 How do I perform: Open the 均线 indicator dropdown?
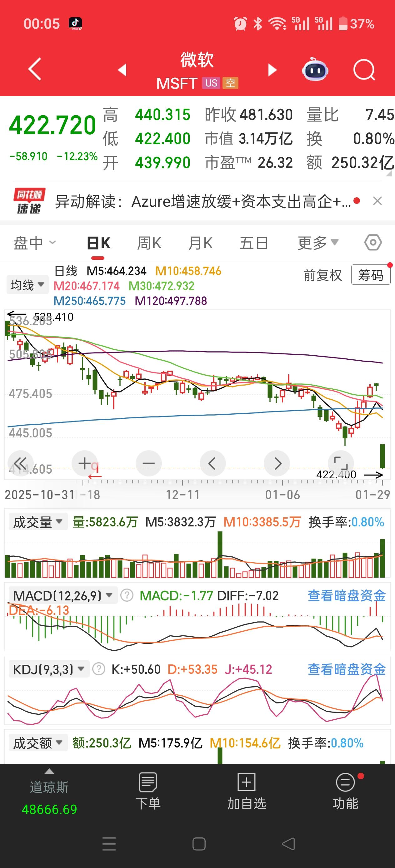[x=27, y=285]
